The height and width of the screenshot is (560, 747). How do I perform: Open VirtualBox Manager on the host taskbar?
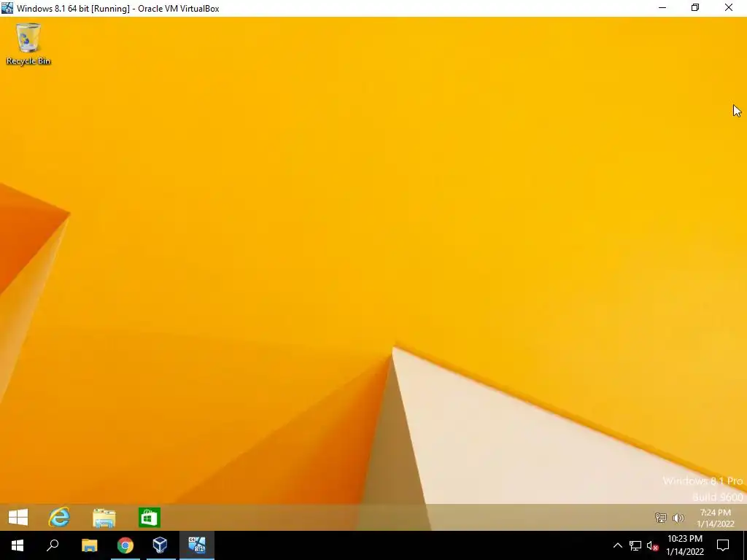160,545
